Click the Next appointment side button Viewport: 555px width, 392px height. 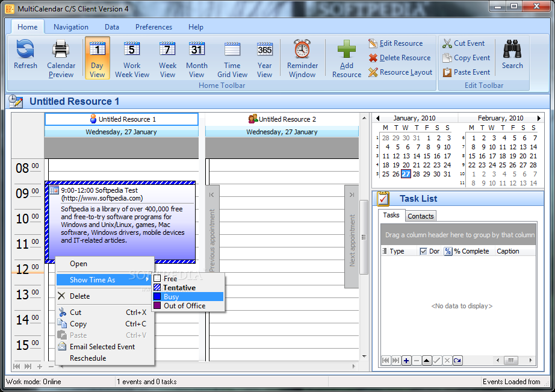point(352,237)
